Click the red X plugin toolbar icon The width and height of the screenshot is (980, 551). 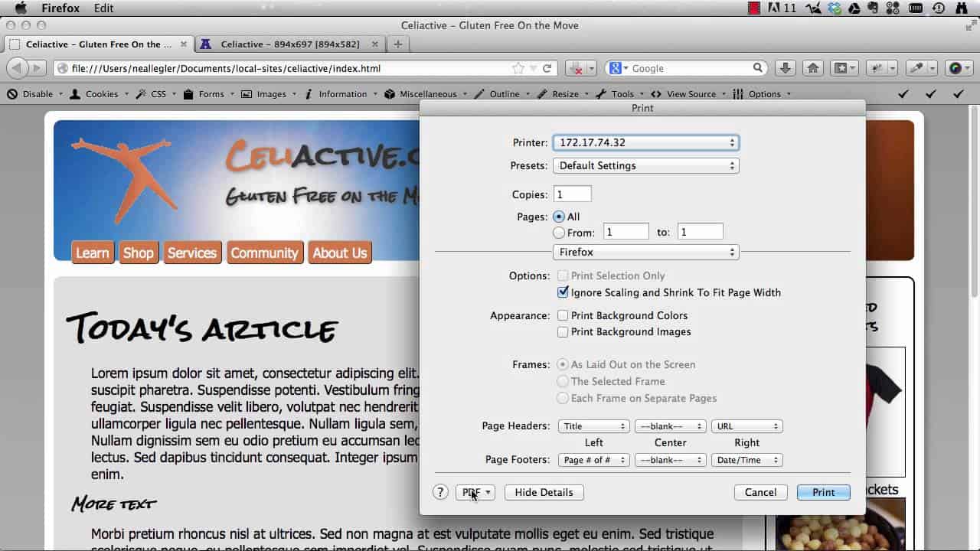(580, 68)
